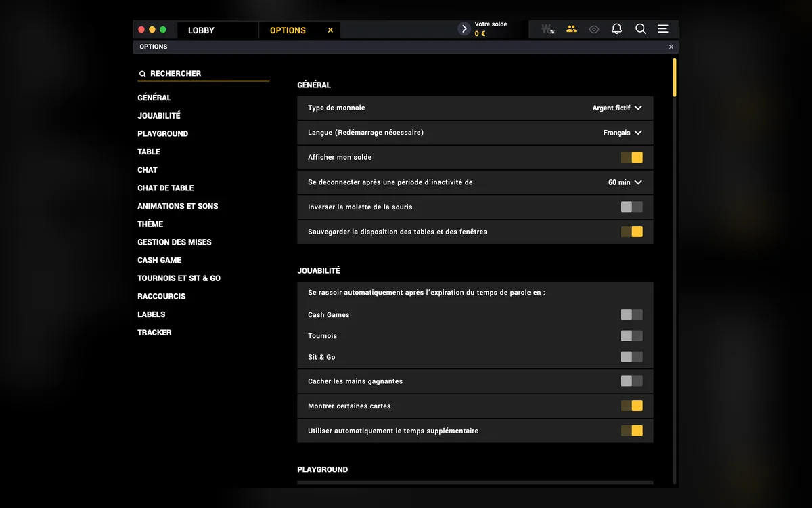
Task: Click the Winamax TV icon
Action: pyautogui.click(x=547, y=29)
